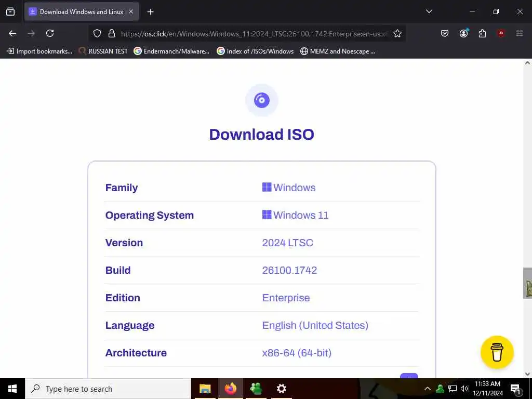Click the Download ISO heading

(262, 135)
